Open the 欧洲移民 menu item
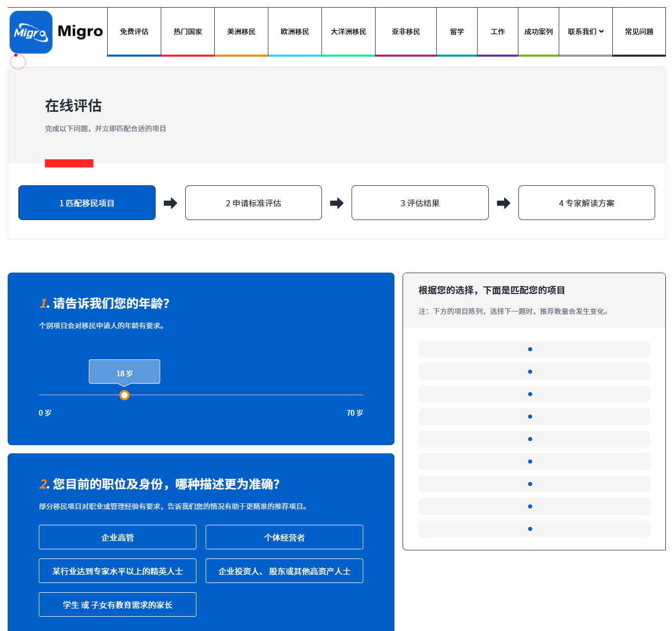The image size is (672, 631). (295, 32)
